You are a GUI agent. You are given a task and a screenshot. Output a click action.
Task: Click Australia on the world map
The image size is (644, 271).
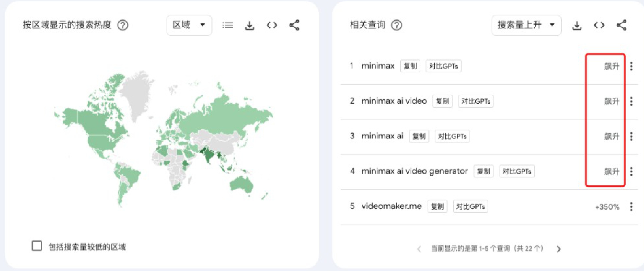click(241, 184)
